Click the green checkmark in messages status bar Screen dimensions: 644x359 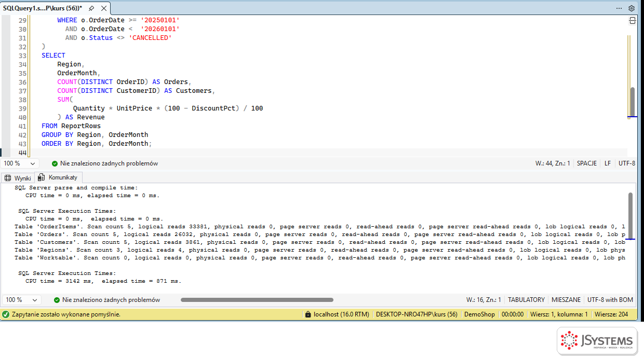[57, 300]
